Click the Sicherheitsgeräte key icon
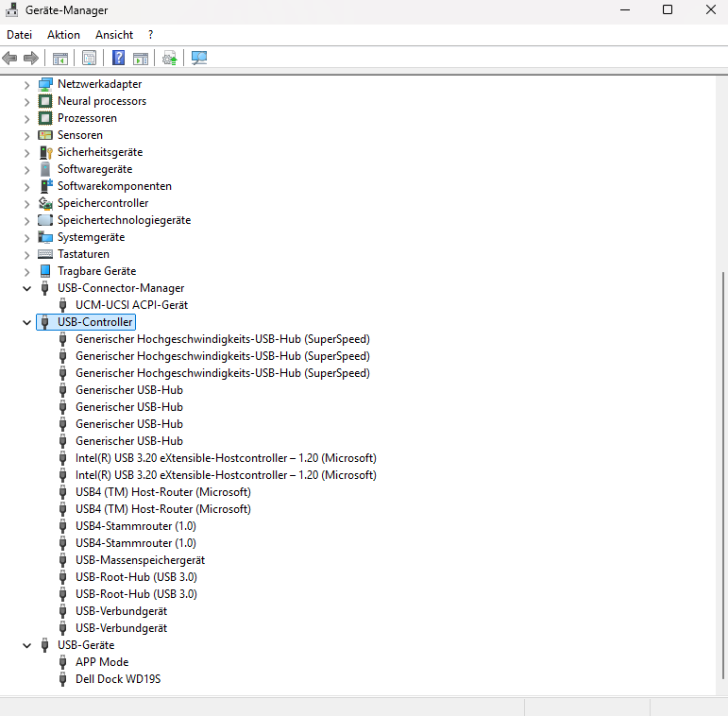 (45, 152)
